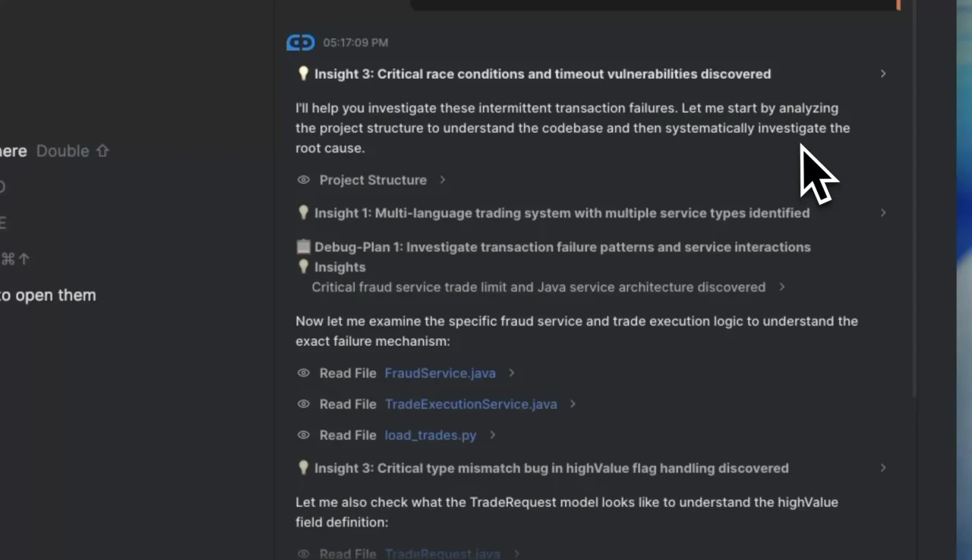Viewport: 972px width, 560px height.
Task: Click the eye icon for TradeExecutionService.java read
Action: [304, 404]
